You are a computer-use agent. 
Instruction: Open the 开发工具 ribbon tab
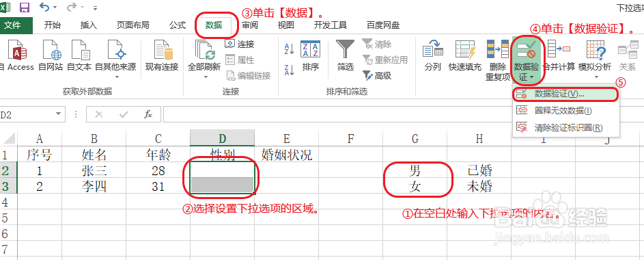331,25
